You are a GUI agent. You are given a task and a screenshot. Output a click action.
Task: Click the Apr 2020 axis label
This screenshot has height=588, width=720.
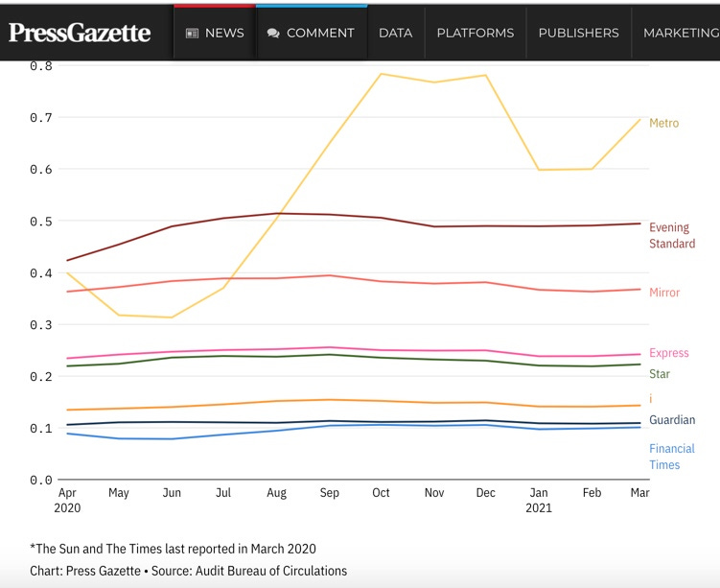click(x=67, y=501)
